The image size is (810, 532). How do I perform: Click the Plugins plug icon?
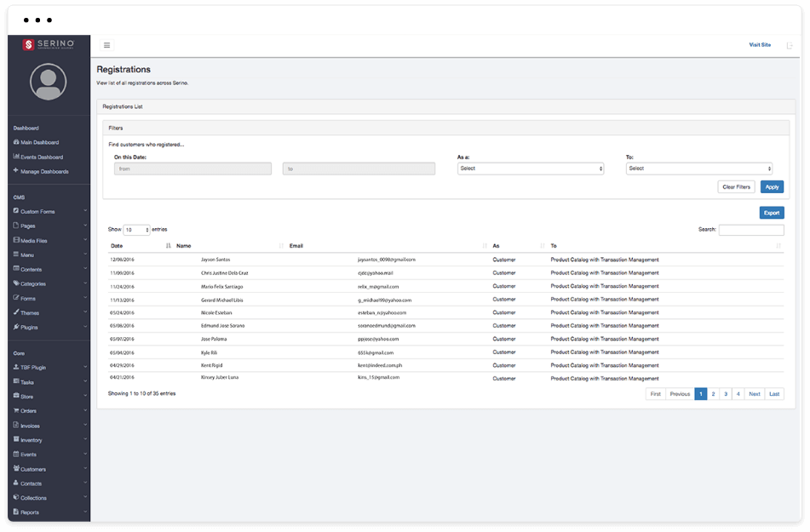coord(16,326)
